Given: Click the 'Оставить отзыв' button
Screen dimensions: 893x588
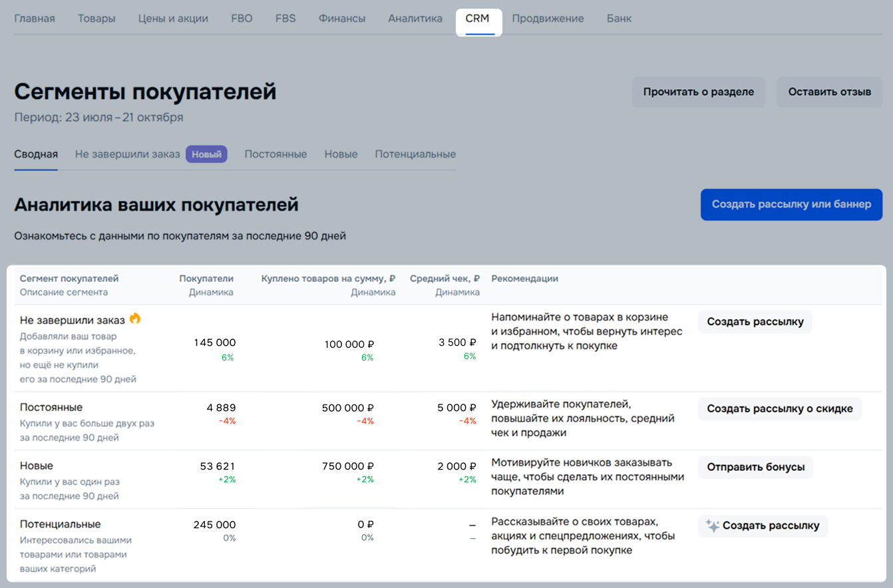Looking at the screenshot, I should point(829,92).
